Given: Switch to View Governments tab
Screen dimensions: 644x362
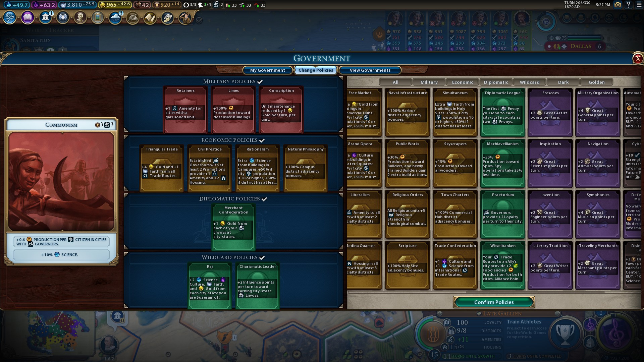Looking at the screenshot, I should click(370, 70).
